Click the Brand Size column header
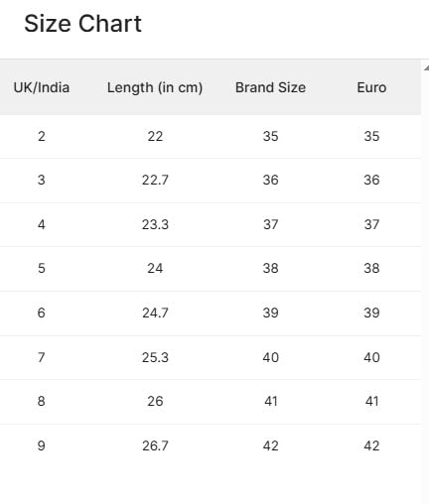Image resolution: width=429 pixels, height=504 pixels. pyautogui.click(x=270, y=87)
